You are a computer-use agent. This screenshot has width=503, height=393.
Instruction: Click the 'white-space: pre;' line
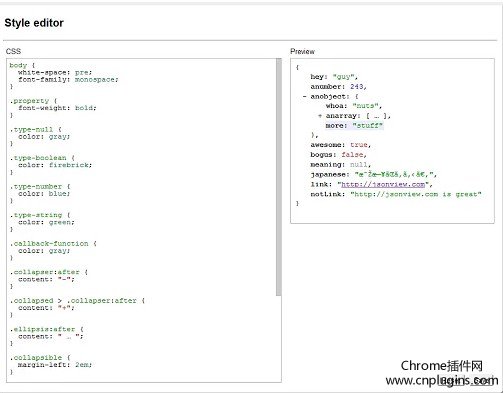click(55, 72)
